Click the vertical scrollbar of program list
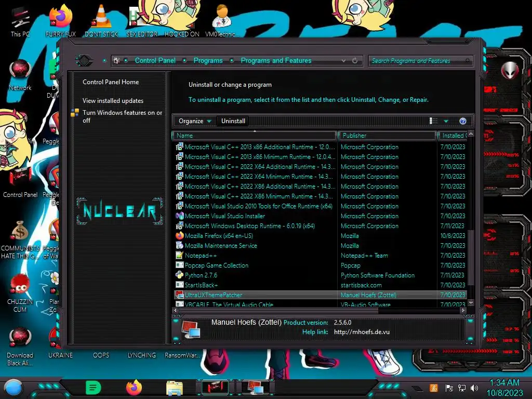This screenshot has width=532, height=399. [470, 258]
